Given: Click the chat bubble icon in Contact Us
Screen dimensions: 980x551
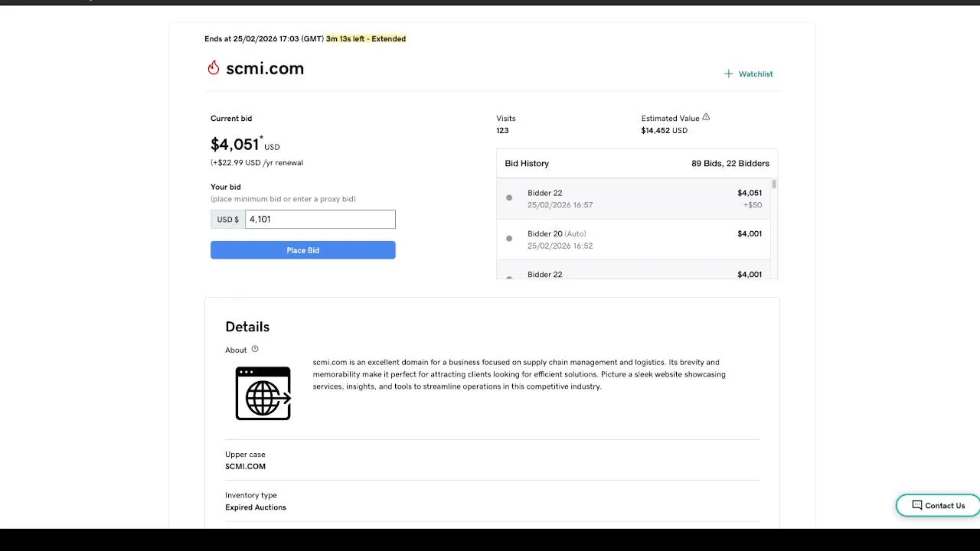Looking at the screenshot, I should [916, 505].
